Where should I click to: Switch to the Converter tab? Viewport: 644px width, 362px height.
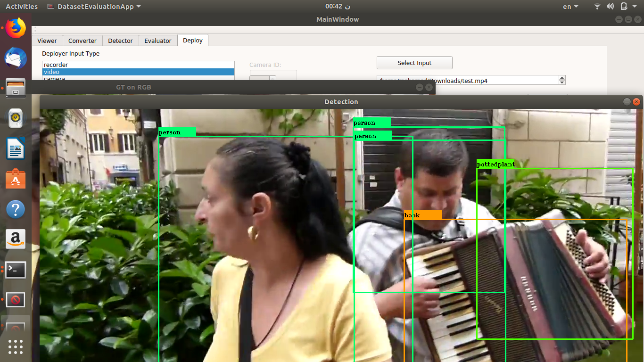[83, 41]
